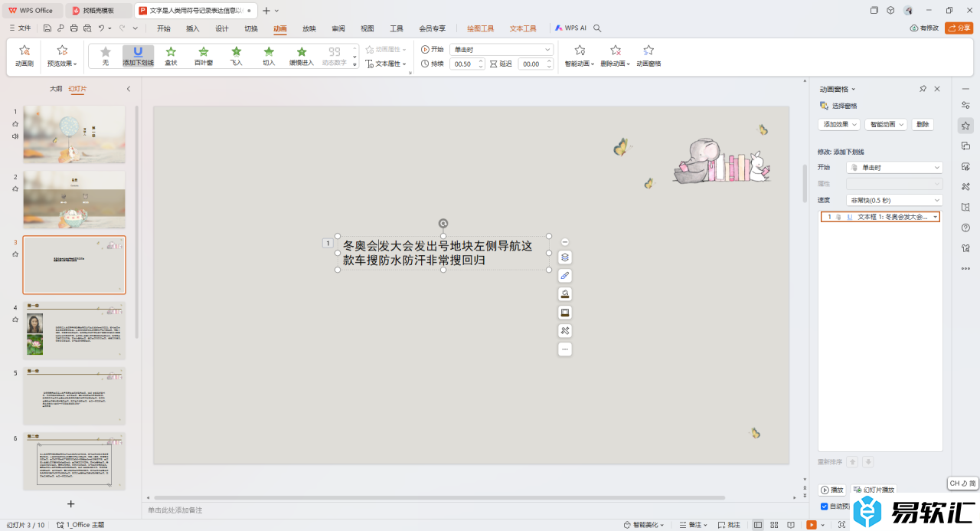Click the save icon in quick toolbar
Screen dimensions: 980x531
click(47, 28)
